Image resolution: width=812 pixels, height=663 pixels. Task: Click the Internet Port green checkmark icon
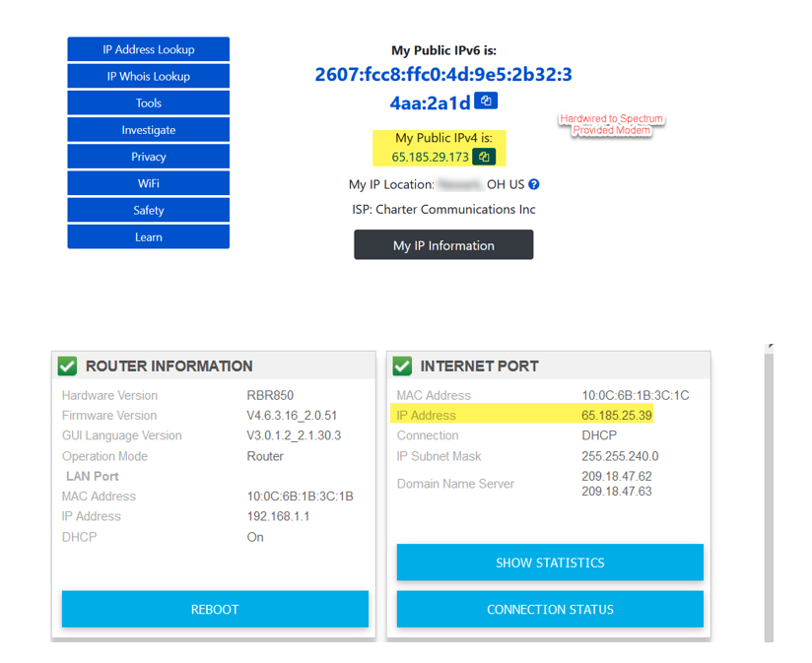(x=402, y=366)
